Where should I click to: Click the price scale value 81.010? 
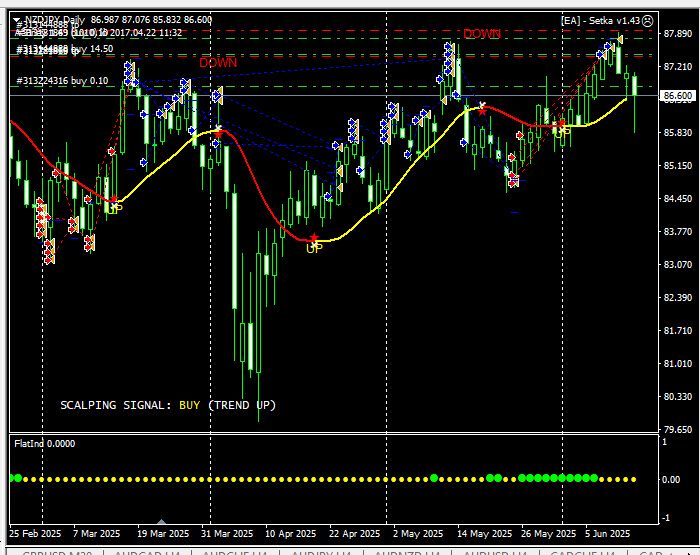tap(678, 363)
